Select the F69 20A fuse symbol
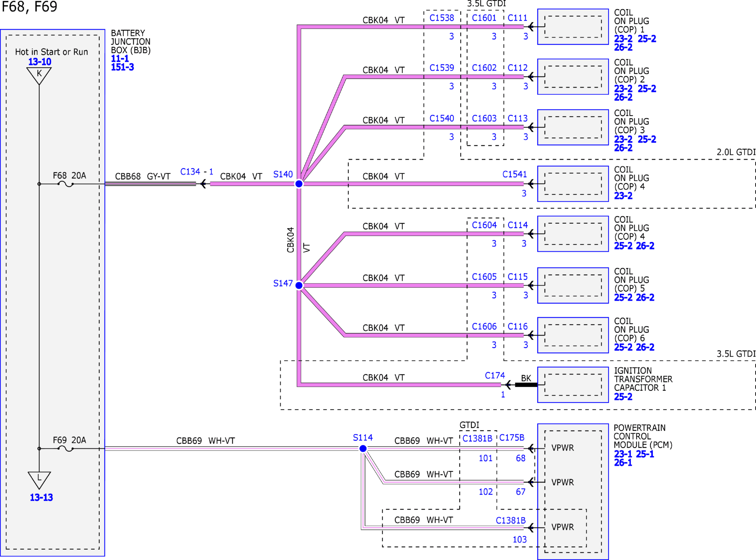Image resolution: width=756 pixels, height=560 pixels. point(66,448)
